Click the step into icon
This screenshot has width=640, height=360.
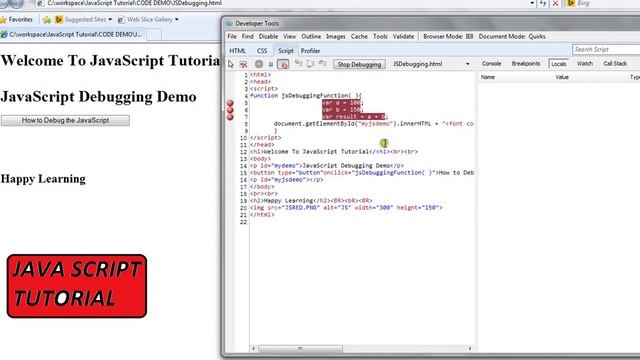coord(298,64)
